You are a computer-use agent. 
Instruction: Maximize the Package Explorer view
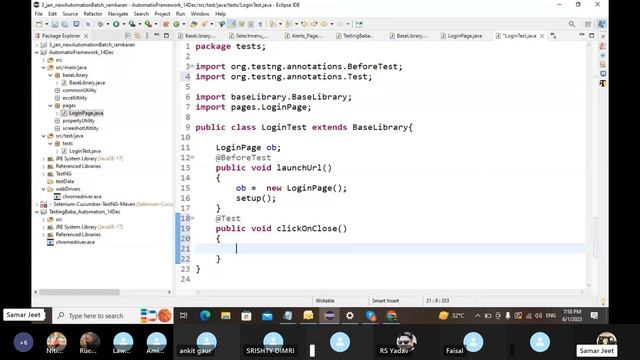pos(166,36)
